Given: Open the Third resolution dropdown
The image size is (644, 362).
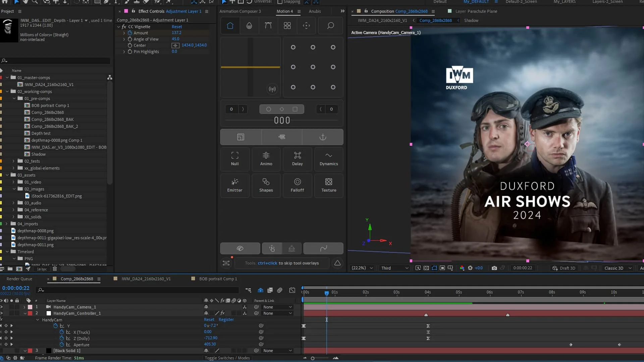Looking at the screenshot, I should pyautogui.click(x=395, y=268).
